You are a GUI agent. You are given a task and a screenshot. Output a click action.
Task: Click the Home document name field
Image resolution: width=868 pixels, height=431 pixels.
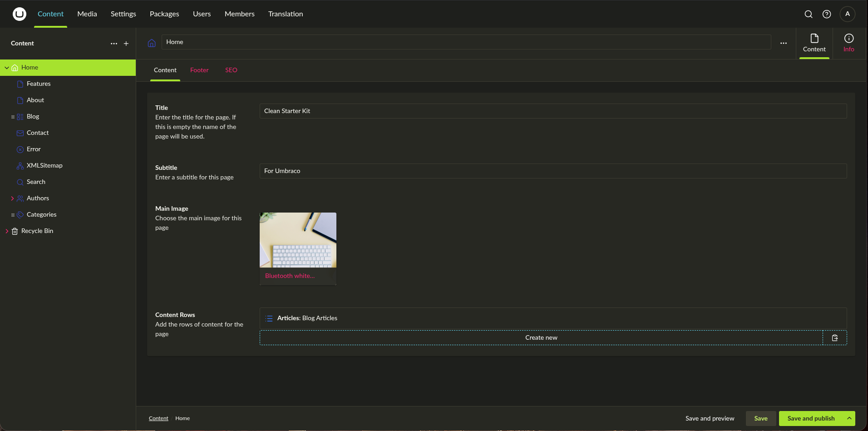point(466,42)
